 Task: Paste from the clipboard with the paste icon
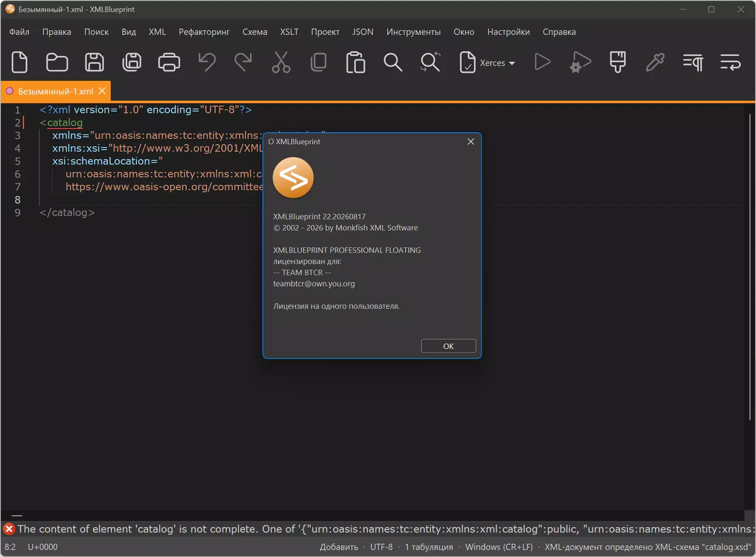(356, 62)
